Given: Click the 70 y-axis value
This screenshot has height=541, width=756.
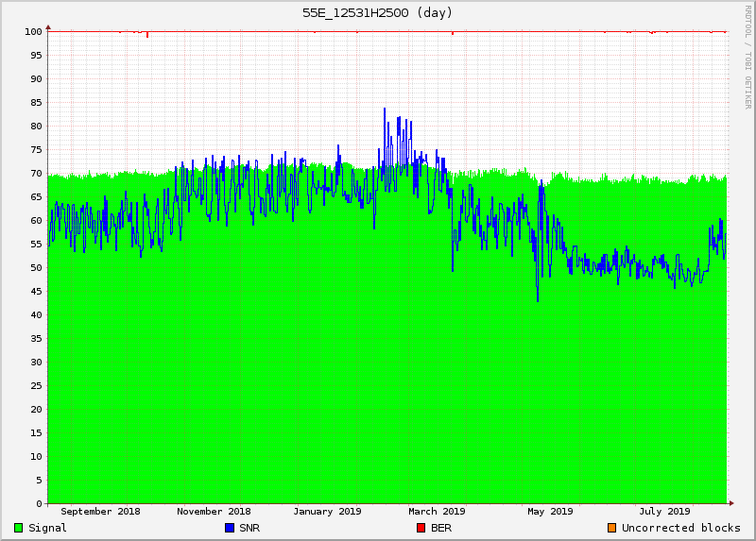Looking at the screenshot, I should (36, 174).
